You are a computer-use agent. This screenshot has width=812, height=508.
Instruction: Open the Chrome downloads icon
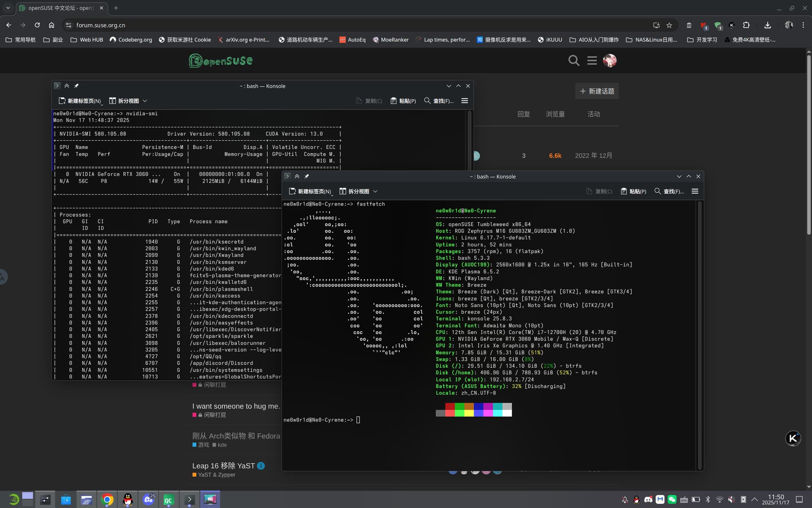coord(767,25)
